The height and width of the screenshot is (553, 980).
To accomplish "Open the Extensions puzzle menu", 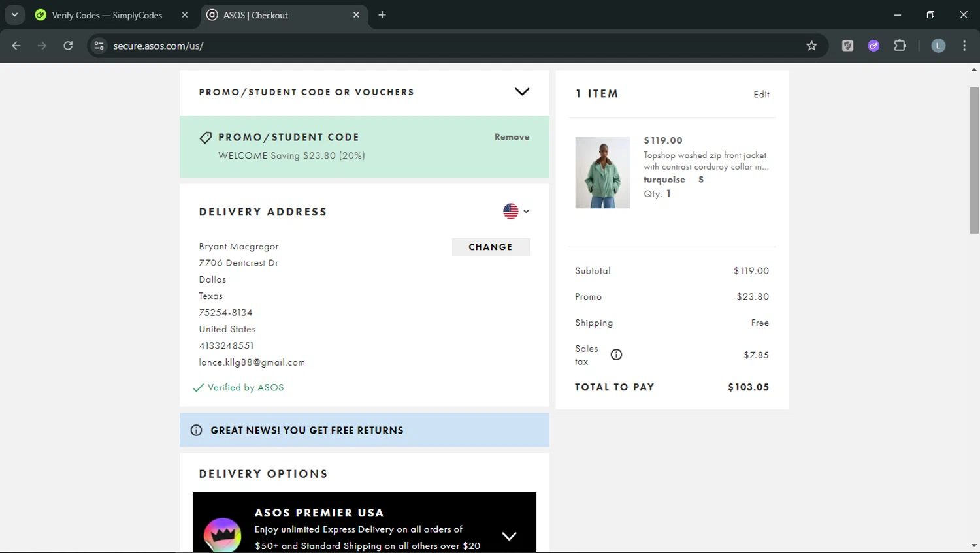I will pos(900,46).
